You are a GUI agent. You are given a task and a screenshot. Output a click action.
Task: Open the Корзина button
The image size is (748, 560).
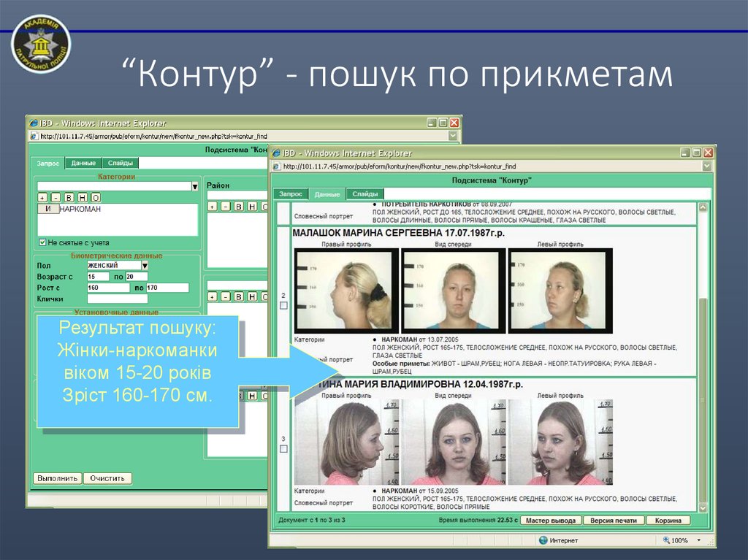pos(668,521)
